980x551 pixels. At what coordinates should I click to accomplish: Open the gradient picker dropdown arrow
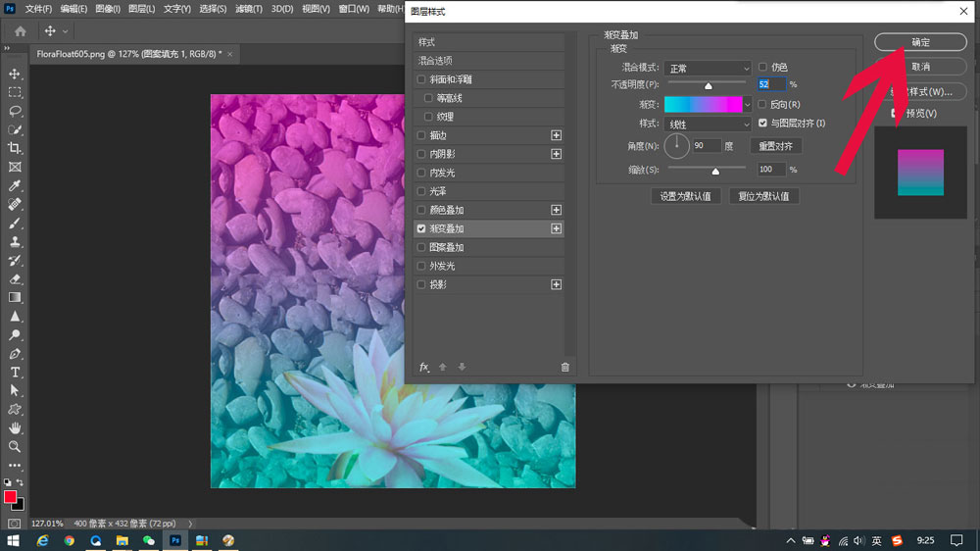[747, 105]
